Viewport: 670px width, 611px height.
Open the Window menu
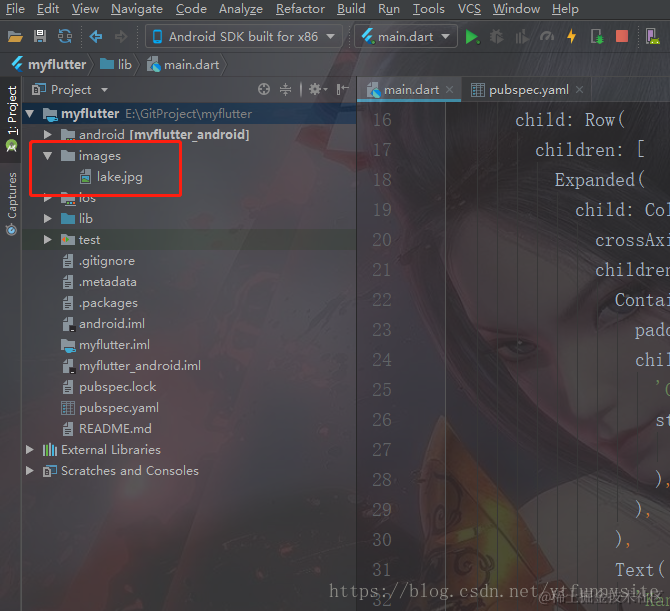516,9
